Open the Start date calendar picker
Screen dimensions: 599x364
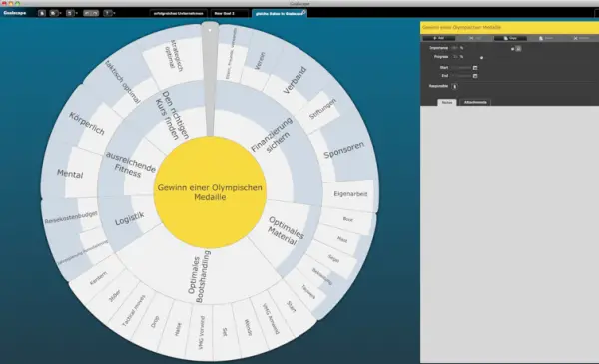(475, 68)
